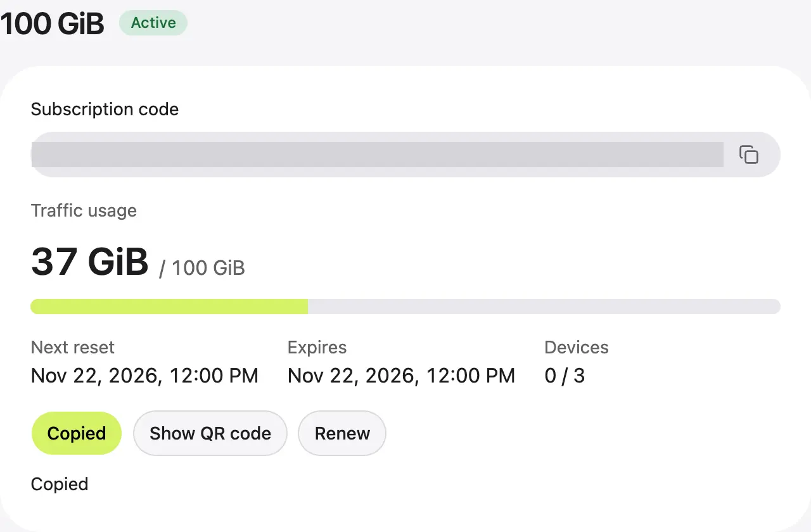Click the Traffic usage label

[84, 210]
